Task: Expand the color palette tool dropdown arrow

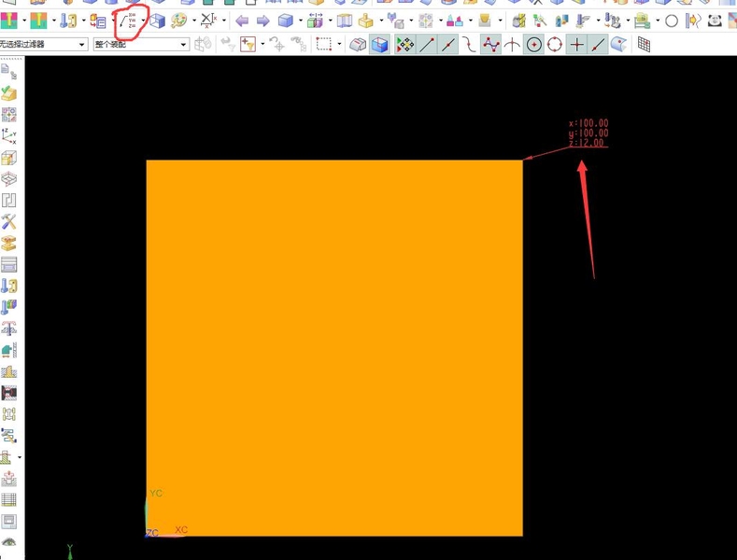Action: (x=194, y=21)
